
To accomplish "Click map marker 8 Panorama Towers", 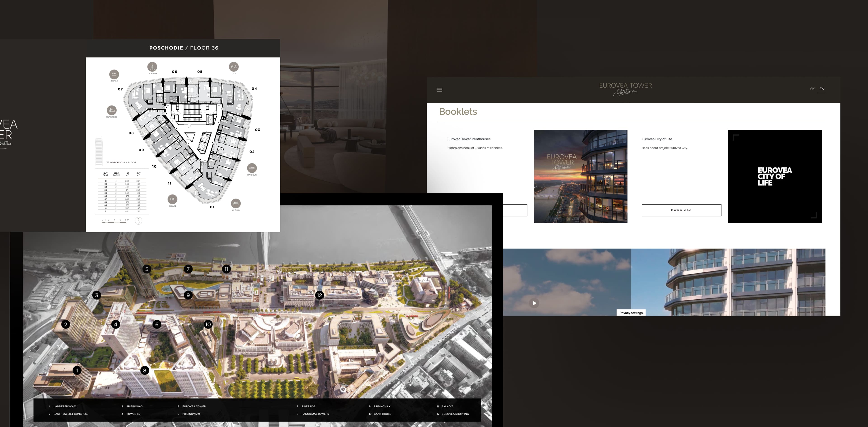I will click(x=145, y=371).
